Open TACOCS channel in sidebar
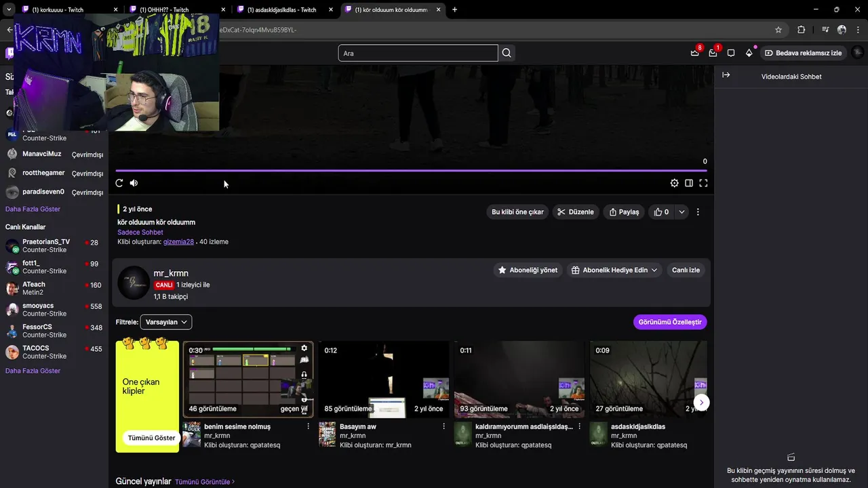Viewport: 868px width, 488px height. coord(54,352)
